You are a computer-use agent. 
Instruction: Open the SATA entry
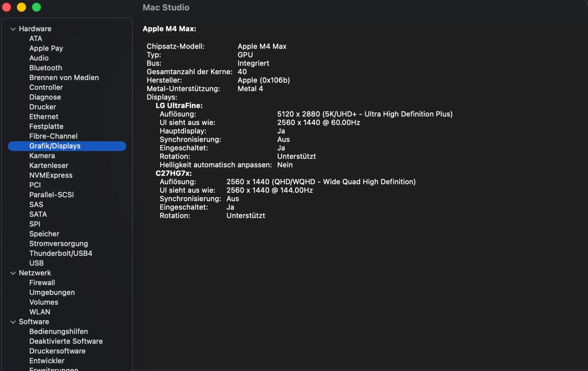(38, 215)
